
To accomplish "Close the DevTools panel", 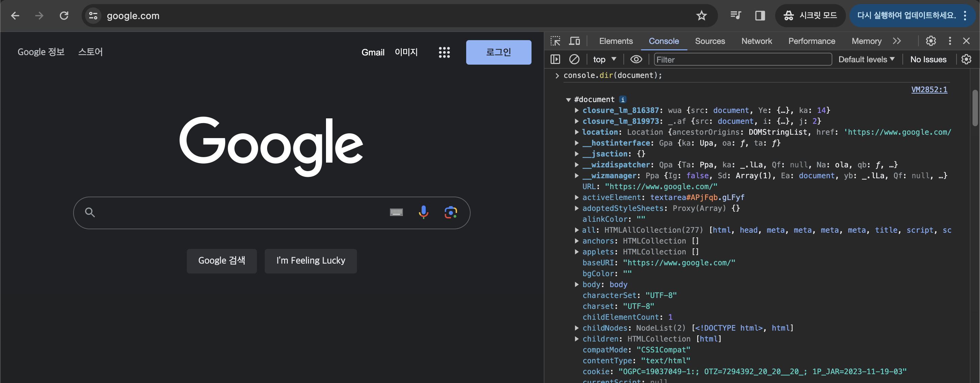I will [x=966, y=41].
